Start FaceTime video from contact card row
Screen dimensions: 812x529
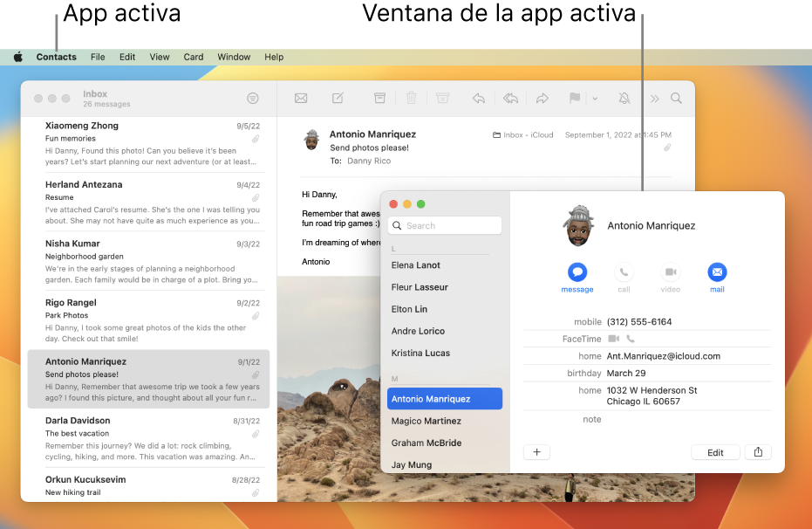(613, 339)
